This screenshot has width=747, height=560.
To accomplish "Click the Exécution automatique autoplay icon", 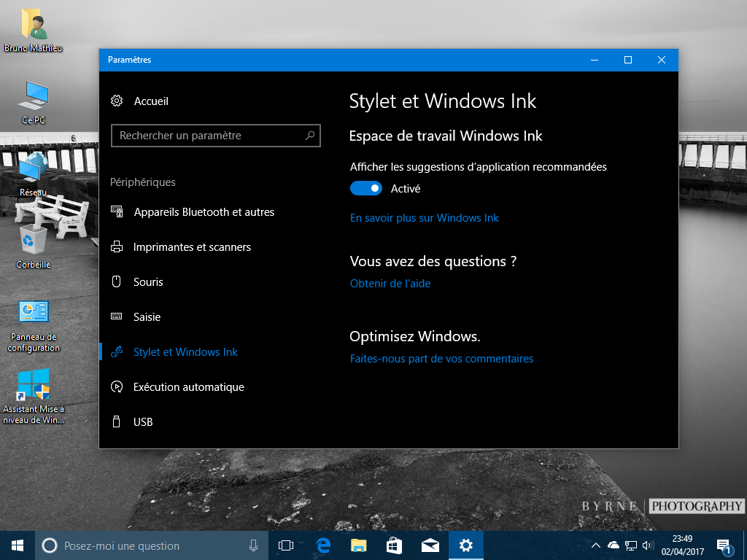I will coord(117,386).
